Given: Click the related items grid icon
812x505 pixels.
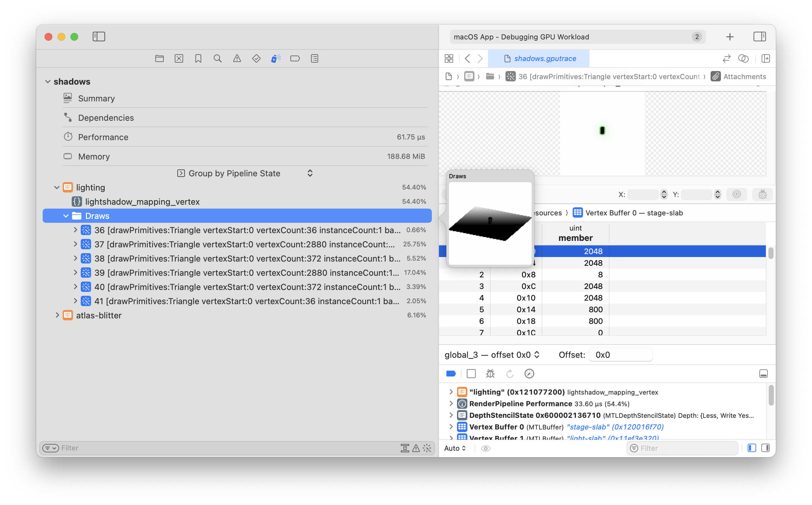Looking at the screenshot, I should pyautogui.click(x=449, y=59).
